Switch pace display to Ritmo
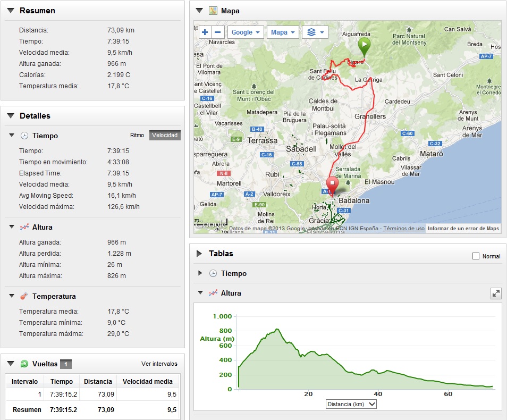This screenshot has width=507, height=420. (x=137, y=135)
